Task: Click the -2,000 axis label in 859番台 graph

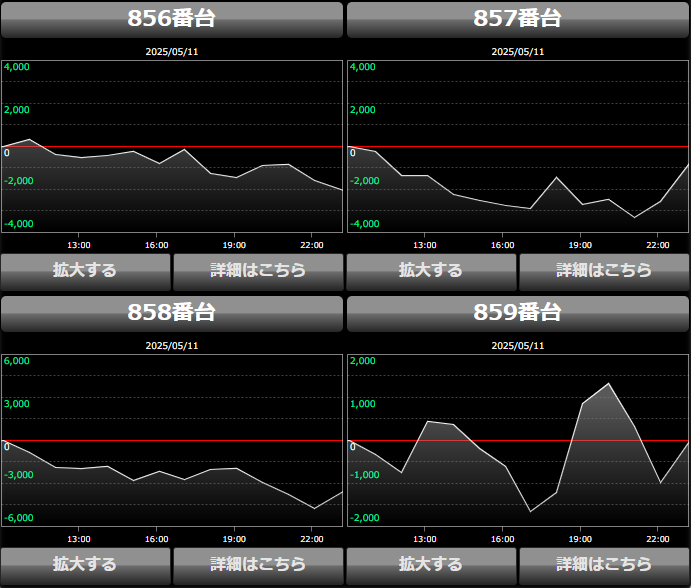Action: coord(364,517)
